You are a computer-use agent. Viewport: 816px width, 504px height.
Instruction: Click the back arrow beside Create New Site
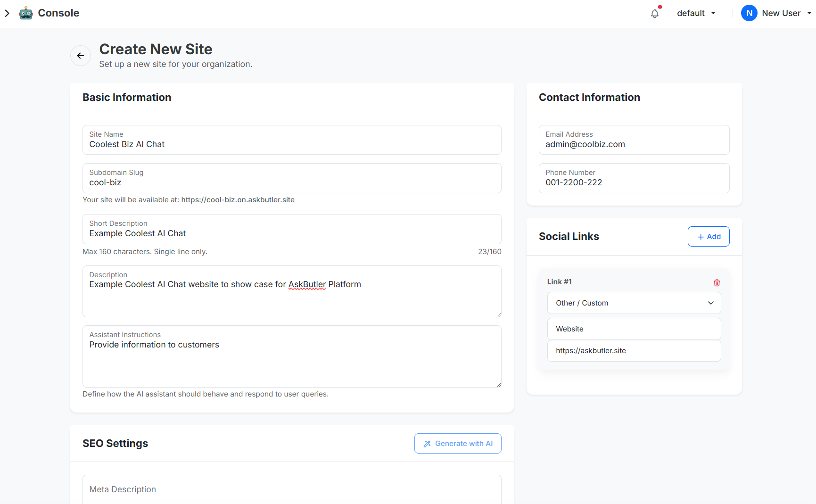click(x=81, y=56)
